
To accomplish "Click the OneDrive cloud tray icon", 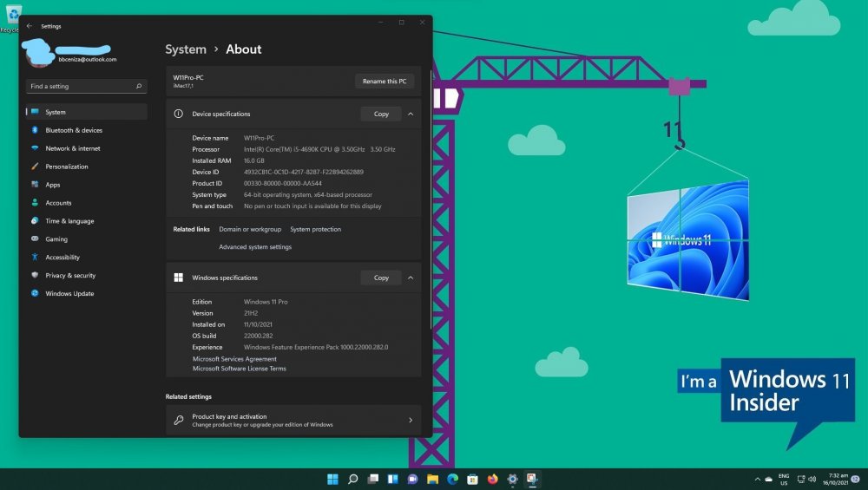I will [x=768, y=479].
